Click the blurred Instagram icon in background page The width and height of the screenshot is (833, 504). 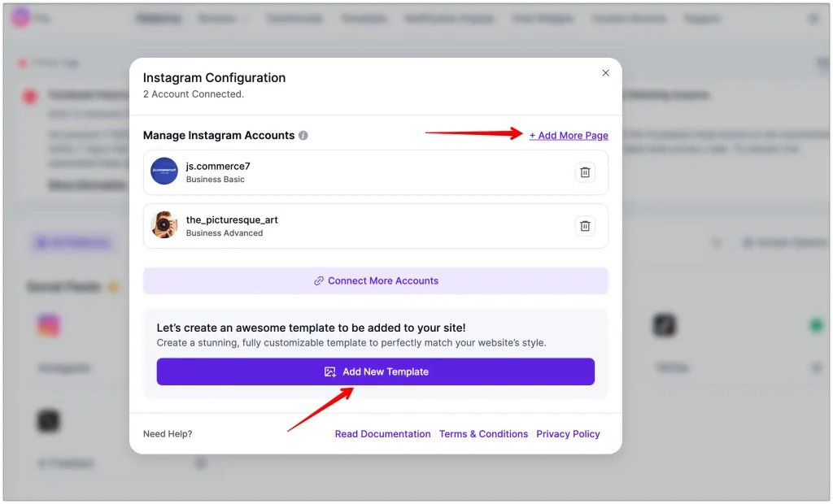coord(49,325)
